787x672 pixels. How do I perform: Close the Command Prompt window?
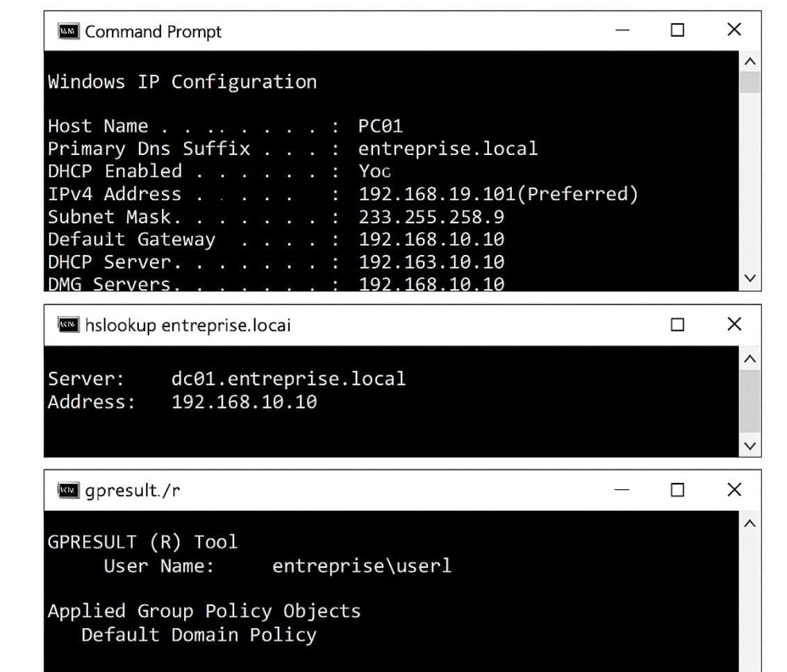click(x=734, y=30)
